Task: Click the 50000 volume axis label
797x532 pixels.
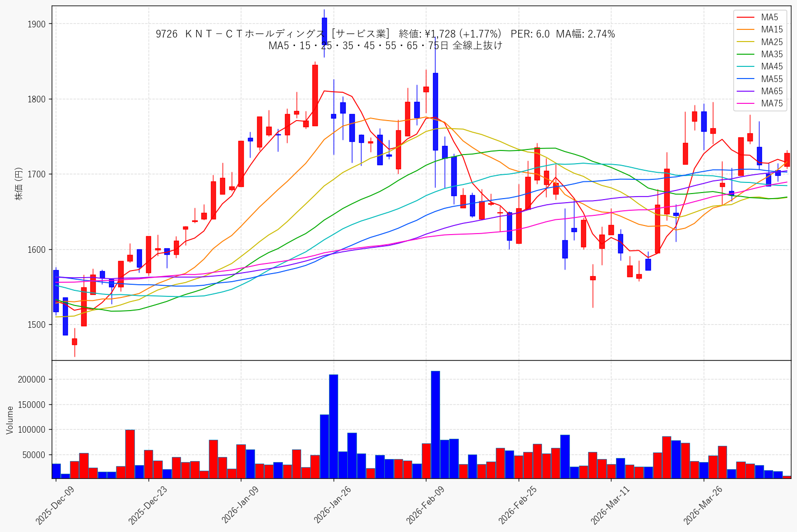Action: 34,455
